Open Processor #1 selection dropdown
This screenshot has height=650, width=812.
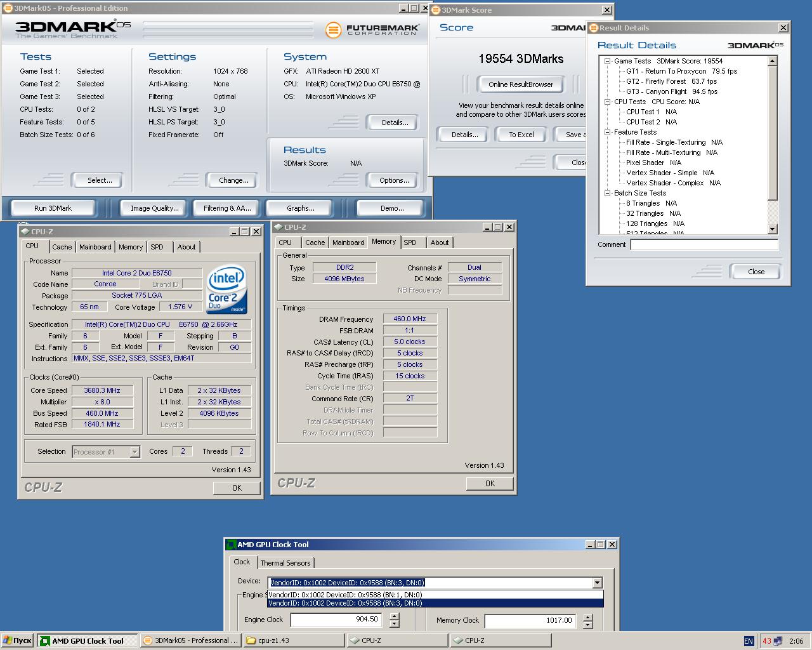(x=134, y=452)
